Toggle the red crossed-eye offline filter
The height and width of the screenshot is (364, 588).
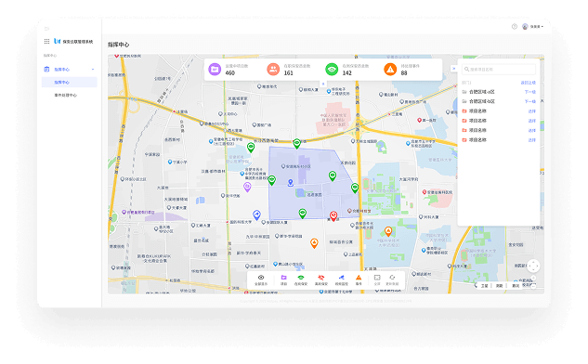click(x=321, y=279)
